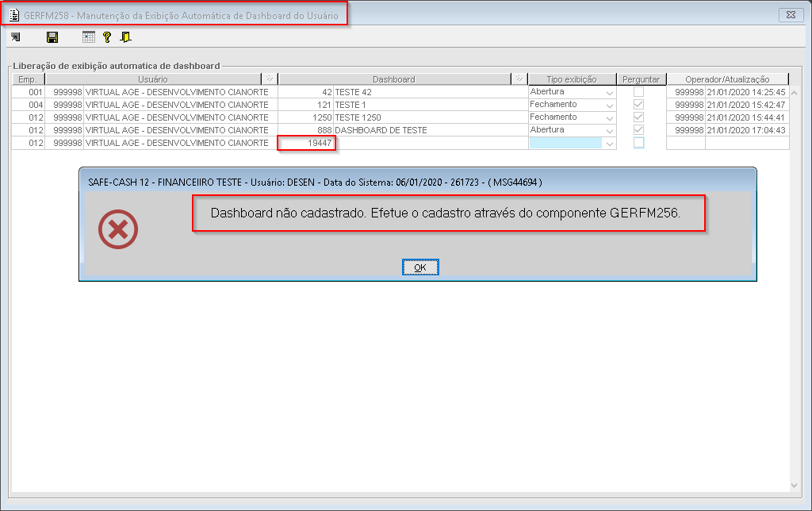Click the Perguntar column header

[641, 79]
